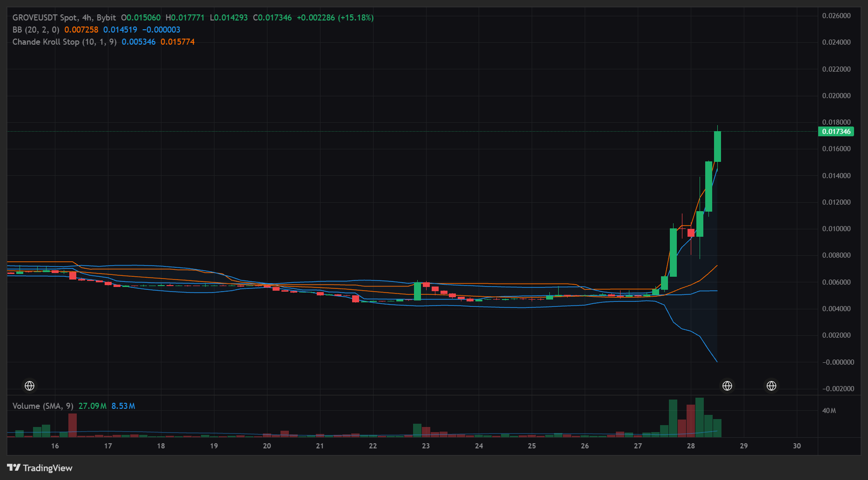Open the globe event icon between dates 29 and 30
This screenshot has height=480, width=868.
click(771, 386)
